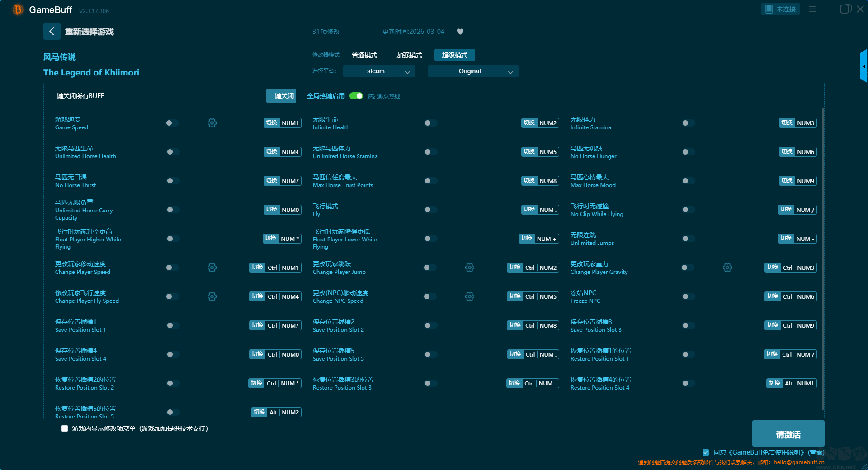868x470 pixels.
Task: Open Change Player Gravity settings gear
Action: click(727, 268)
